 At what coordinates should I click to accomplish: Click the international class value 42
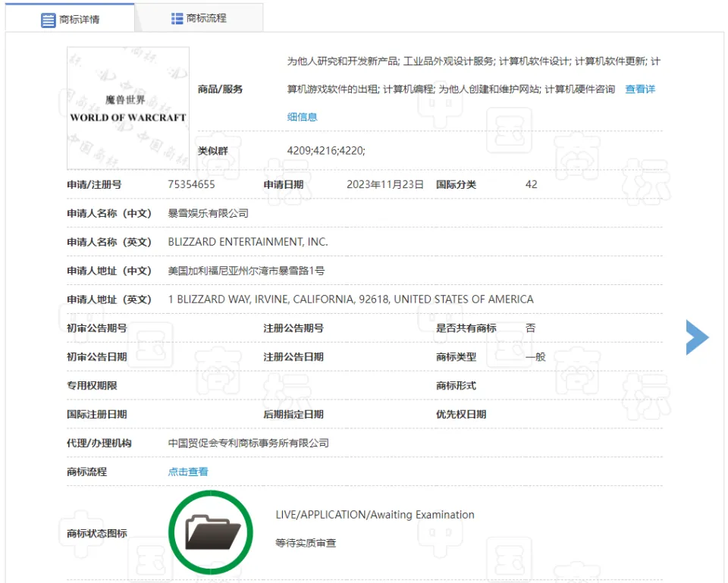click(x=531, y=184)
